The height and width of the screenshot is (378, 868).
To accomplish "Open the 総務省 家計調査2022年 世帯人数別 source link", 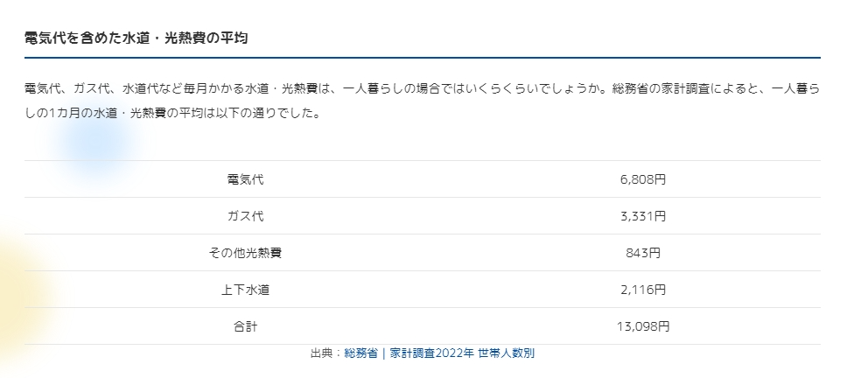I will (x=439, y=353).
